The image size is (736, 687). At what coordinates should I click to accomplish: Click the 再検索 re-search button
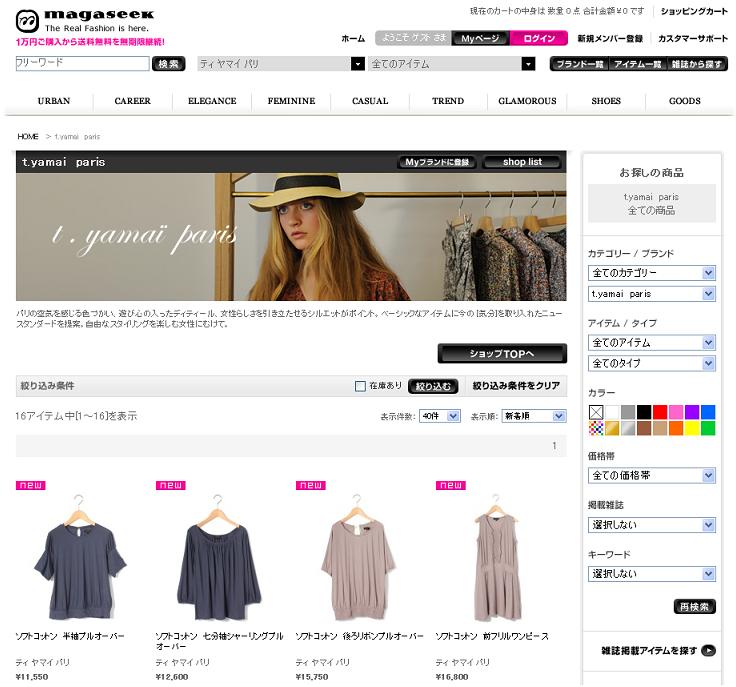click(x=694, y=606)
